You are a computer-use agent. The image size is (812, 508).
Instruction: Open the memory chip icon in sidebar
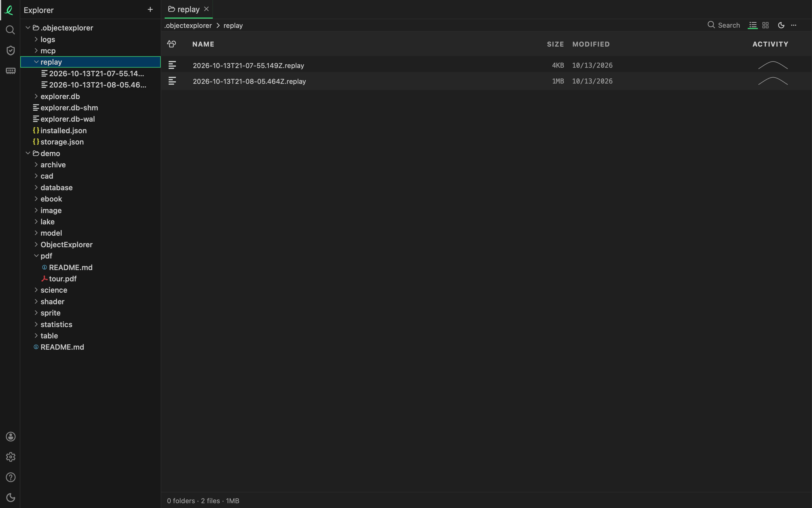[x=10, y=71]
